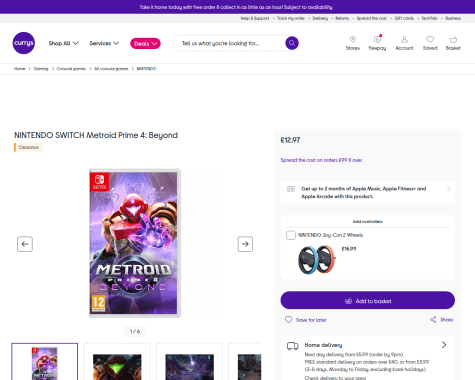Open Gift cards top link
Image resolution: width=475 pixels, height=380 pixels.
click(404, 18)
